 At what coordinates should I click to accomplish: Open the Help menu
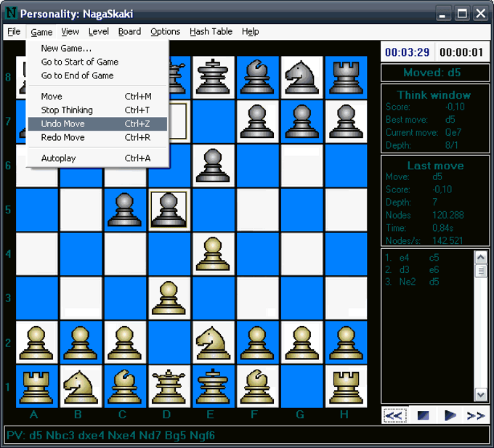point(251,32)
